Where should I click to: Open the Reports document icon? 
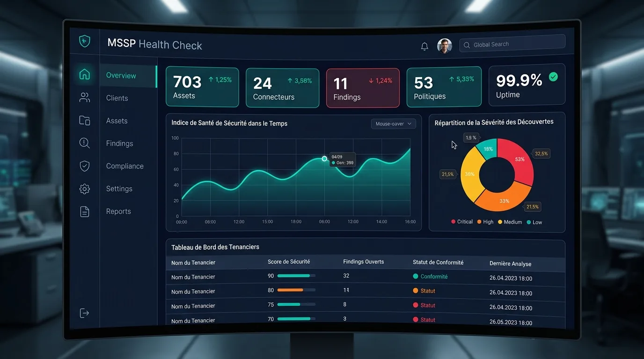coord(85,212)
